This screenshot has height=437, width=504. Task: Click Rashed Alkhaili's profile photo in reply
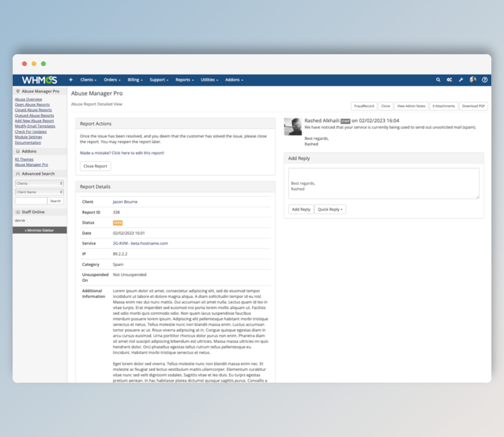293,126
